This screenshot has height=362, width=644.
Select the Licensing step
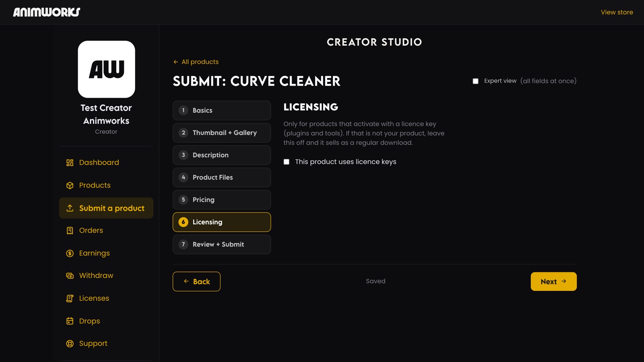[222, 222]
